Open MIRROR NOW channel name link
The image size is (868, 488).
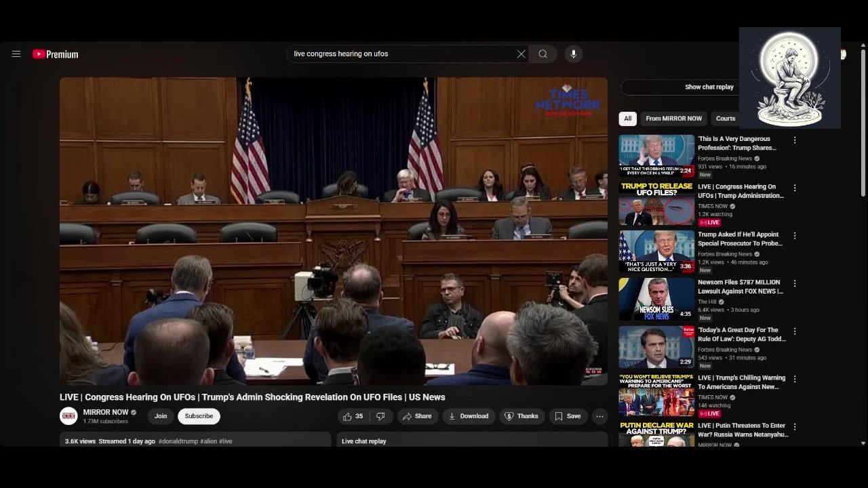pyautogui.click(x=106, y=412)
